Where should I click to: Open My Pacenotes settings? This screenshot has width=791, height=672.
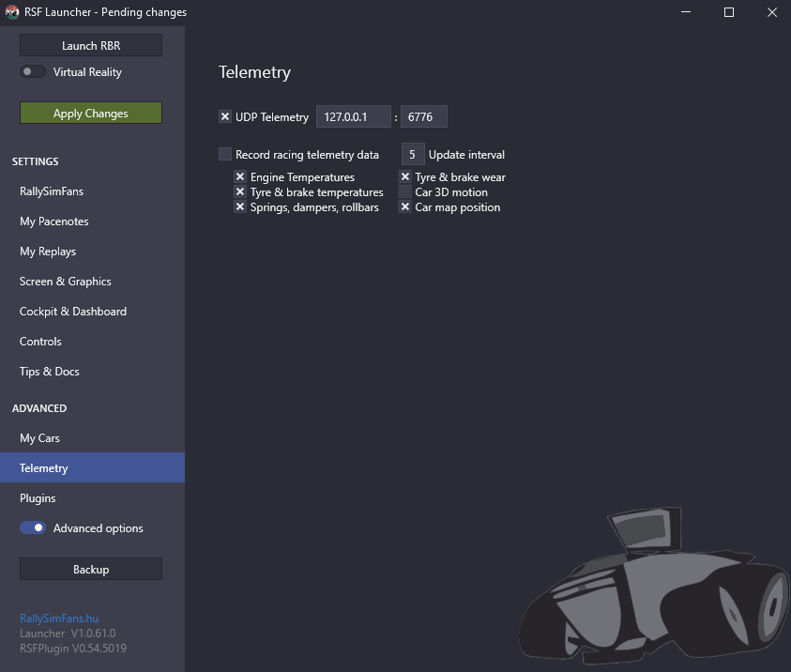(54, 221)
